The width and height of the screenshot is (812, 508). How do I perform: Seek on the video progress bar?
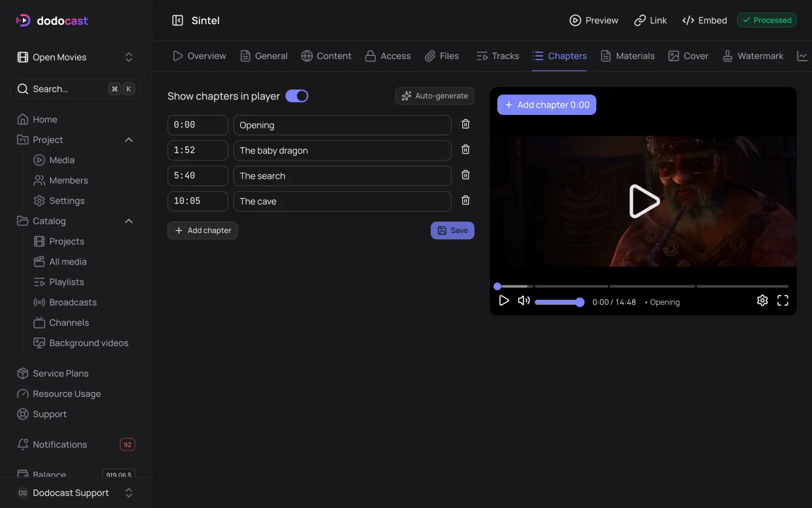pyautogui.click(x=641, y=287)
